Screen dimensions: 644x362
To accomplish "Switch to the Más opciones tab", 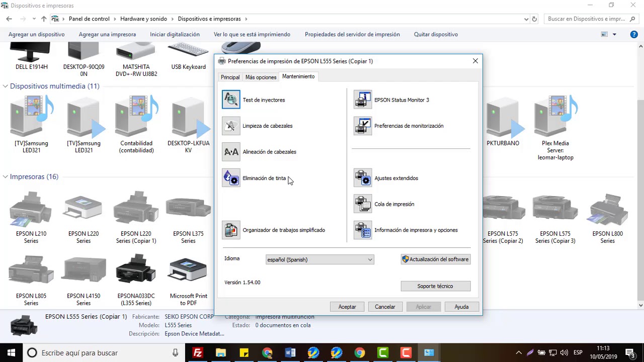I will point(261,77).
